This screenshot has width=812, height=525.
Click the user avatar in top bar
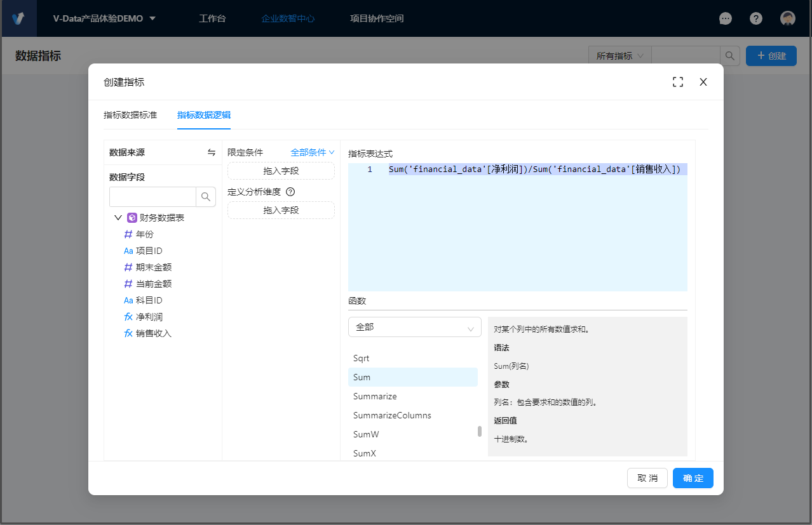(x=788, y=18)
